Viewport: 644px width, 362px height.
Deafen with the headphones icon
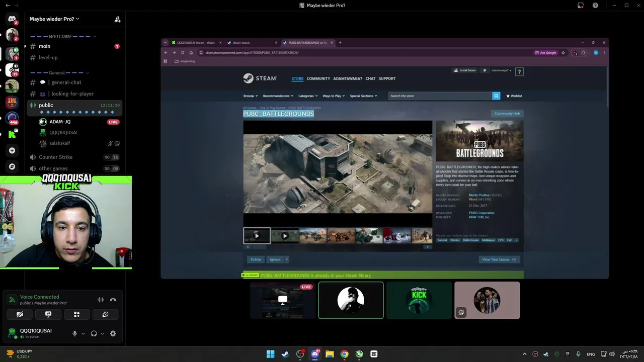94,333
